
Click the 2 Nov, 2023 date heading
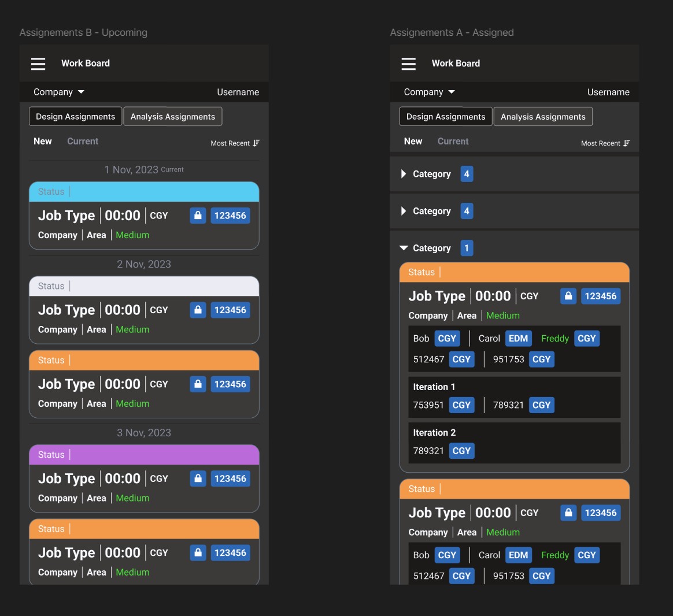point(144,264)
